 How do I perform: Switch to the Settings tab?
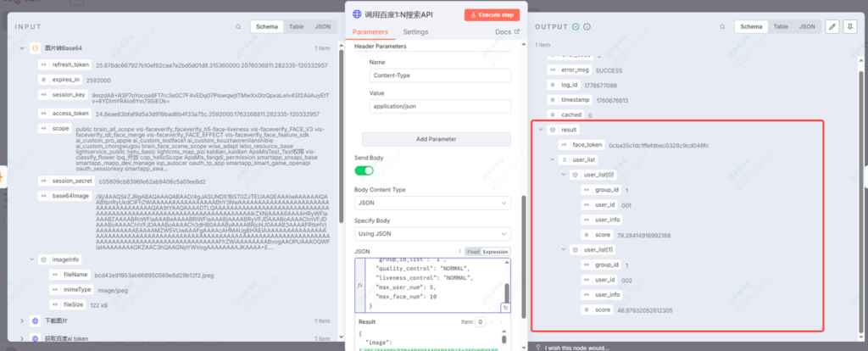click(x=415, y=31)
